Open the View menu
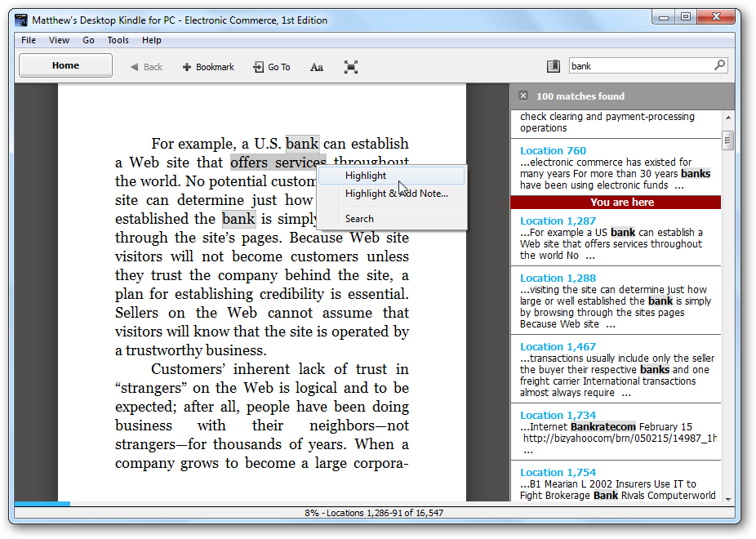 (x=59, y=40)
